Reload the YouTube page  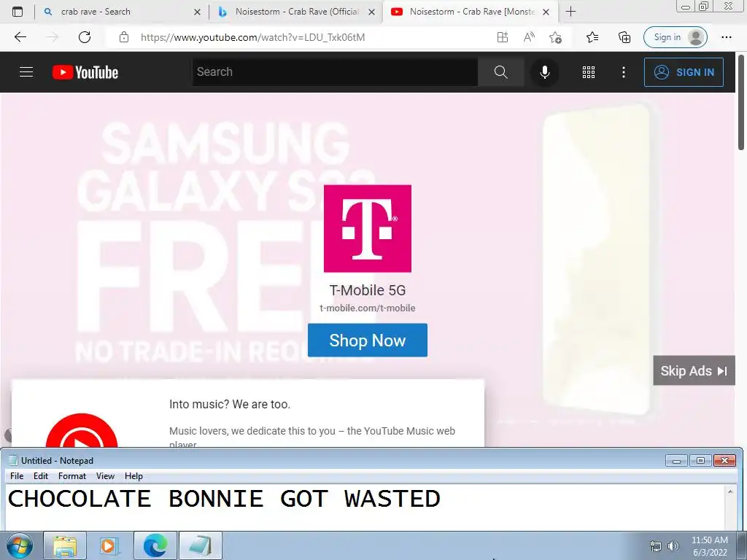[85, 37]
